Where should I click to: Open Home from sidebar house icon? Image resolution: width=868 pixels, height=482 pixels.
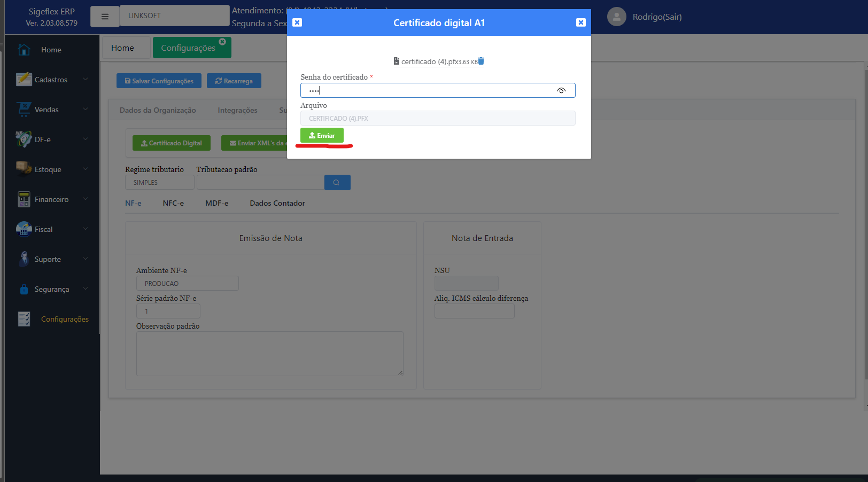[24, 50]
